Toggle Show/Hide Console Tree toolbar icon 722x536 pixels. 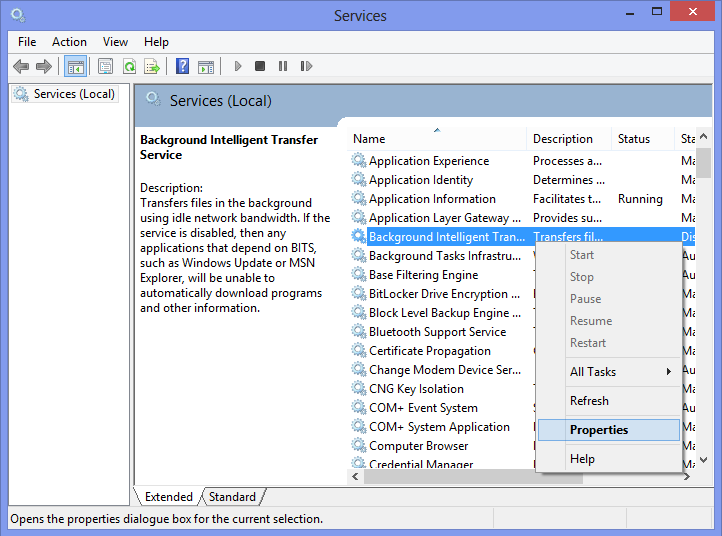click(x=76, y=67)
